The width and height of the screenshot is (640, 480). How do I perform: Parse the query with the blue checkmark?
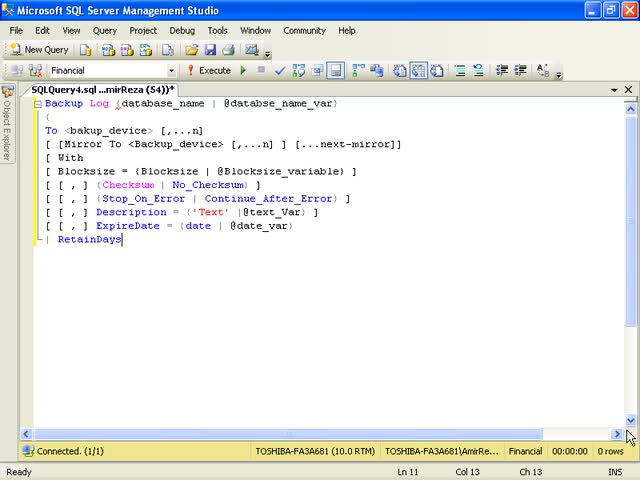[x=281, y=71]
